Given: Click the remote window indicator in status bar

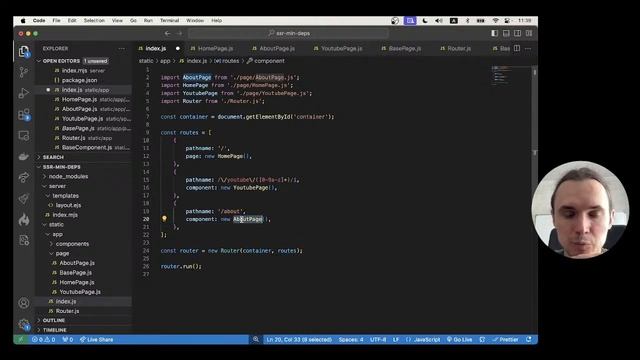Looking at the screenshot, I should 20,340.
